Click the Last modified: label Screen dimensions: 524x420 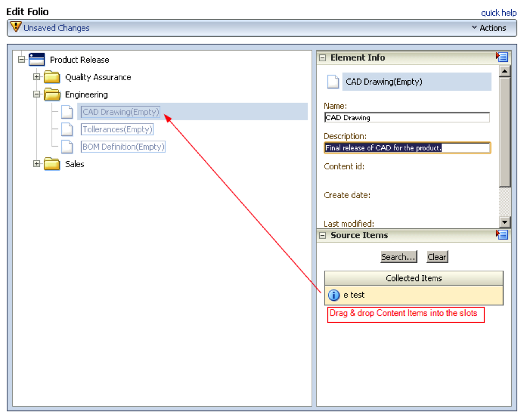coord(349,223)
